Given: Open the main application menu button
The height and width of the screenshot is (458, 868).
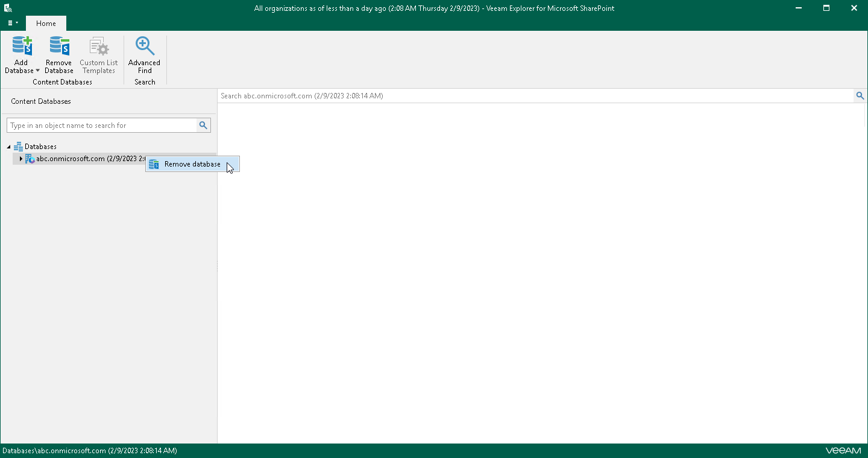Looking at the screenshot, I should point(13,23).
